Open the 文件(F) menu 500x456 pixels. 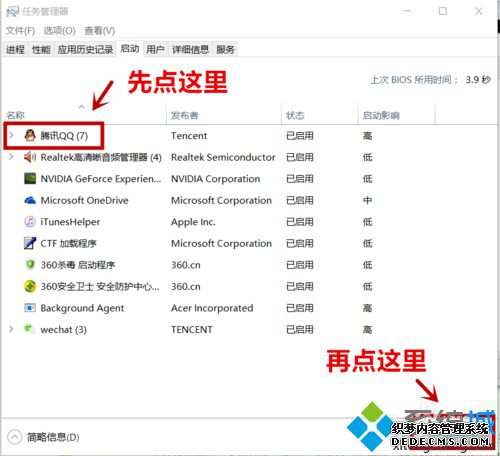(20, 31)
